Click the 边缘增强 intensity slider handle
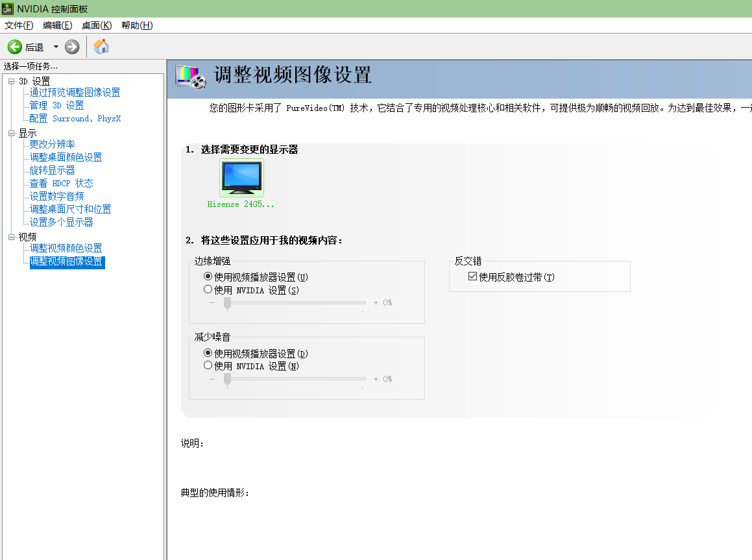 227,302
